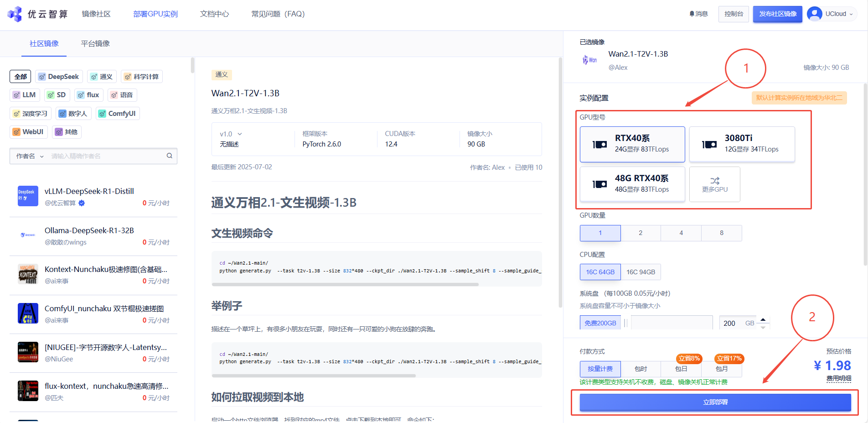Filter by 语音 tag
Image resolution: width=868 pixels, height=423 pixels.
(x=122, y=95)
